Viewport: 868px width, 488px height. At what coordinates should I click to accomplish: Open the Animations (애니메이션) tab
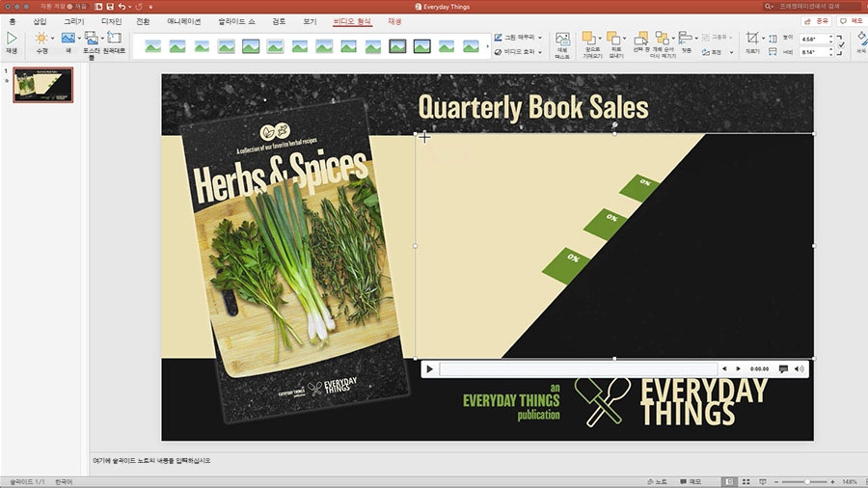tap(184, 21)
